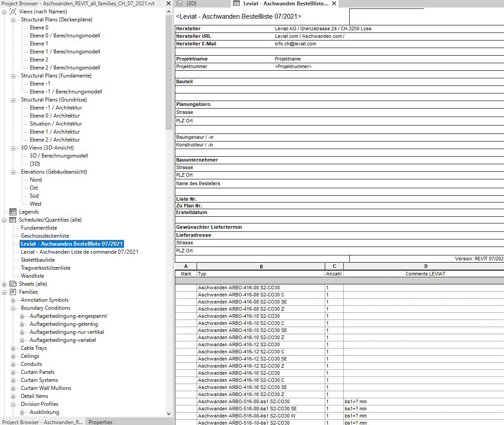
Task: Click bs1=? mm comment for ARBO-516-08-bs1 S2-CO30 W
Action: [x=355, y=416]
